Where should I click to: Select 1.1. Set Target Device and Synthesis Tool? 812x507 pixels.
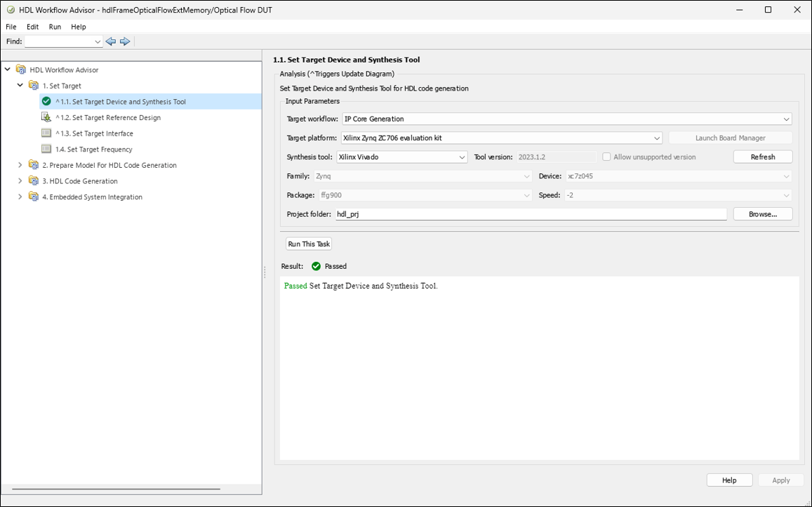(120, 102)
